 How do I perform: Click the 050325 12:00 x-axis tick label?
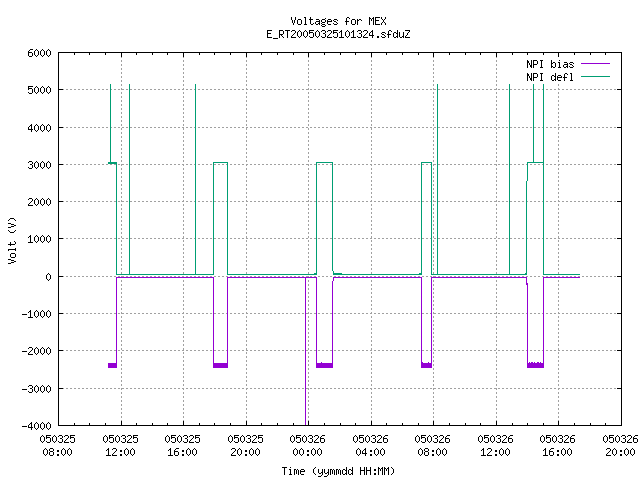tap(120, 445)
